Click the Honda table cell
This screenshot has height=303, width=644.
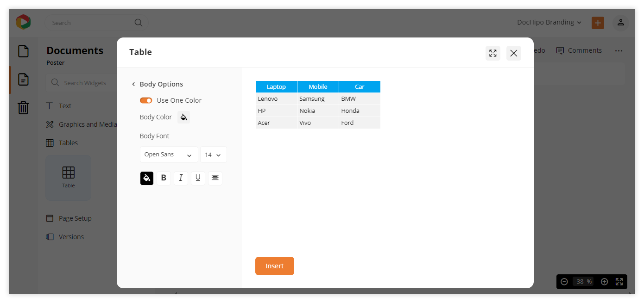360,111
